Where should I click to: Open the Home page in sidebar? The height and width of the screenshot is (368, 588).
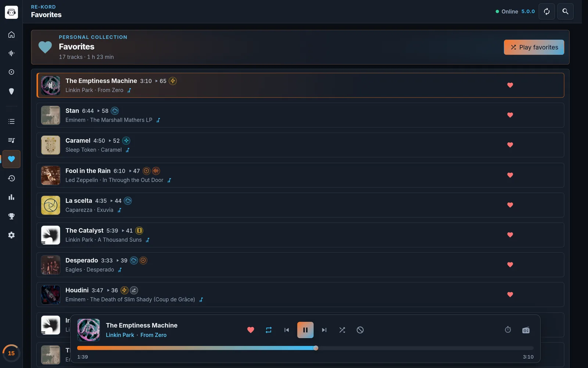coord(11,35)
